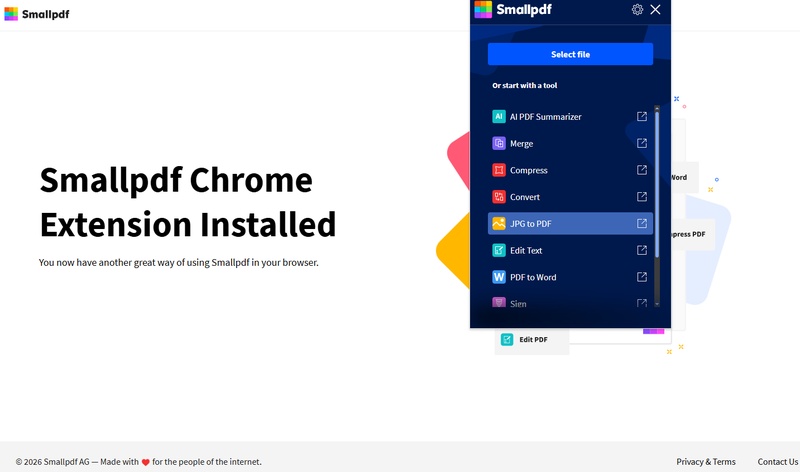Click the PDF to Word tool icon
Screen dimensions: 800x472
click(x=498, y=277)
